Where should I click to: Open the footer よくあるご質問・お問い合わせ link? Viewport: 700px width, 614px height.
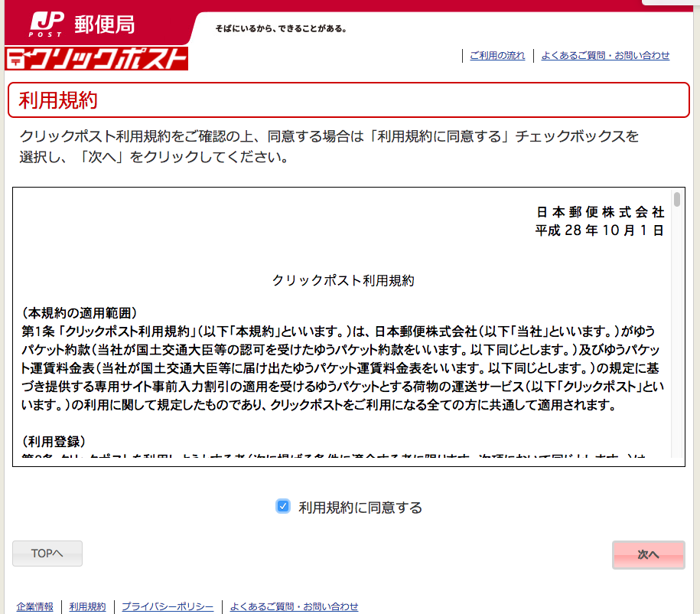click(295, 606)
